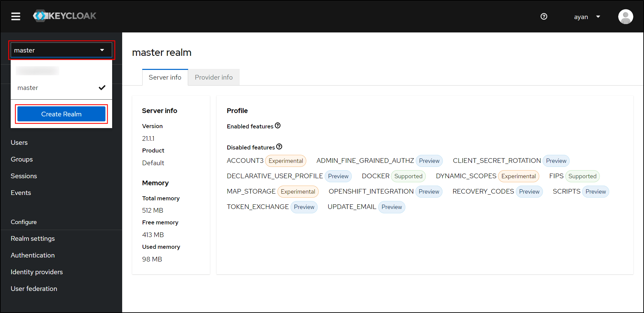Viewport: 644px width, 313px height.
Task: Go to the Authentication section
Action: (32, 255)
